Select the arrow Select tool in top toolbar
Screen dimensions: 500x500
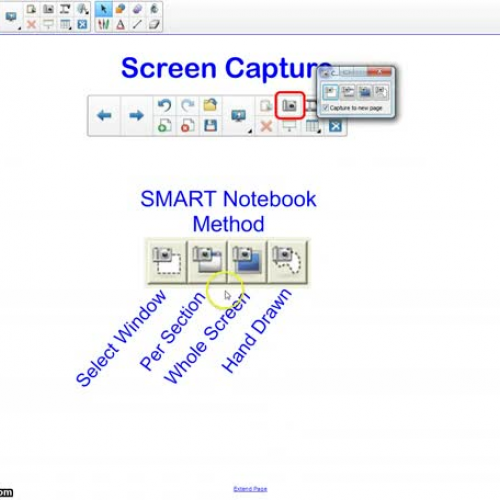tap(103, 9)
